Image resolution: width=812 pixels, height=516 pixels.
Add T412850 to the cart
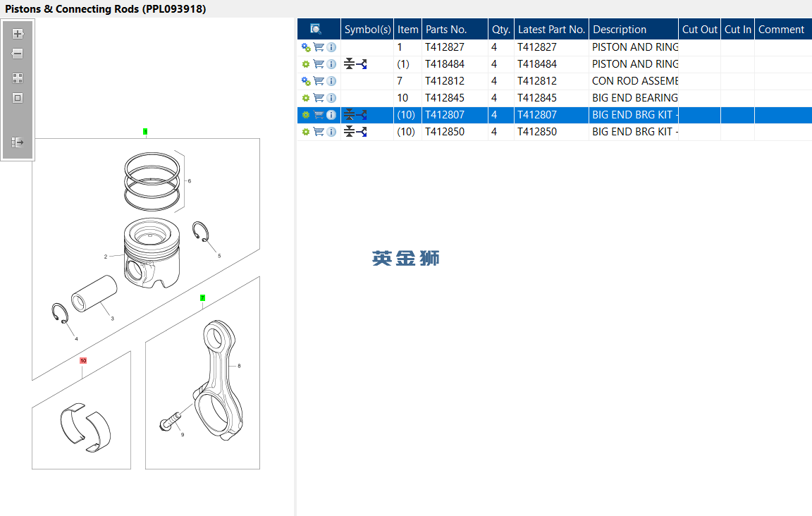pos(319,132)
